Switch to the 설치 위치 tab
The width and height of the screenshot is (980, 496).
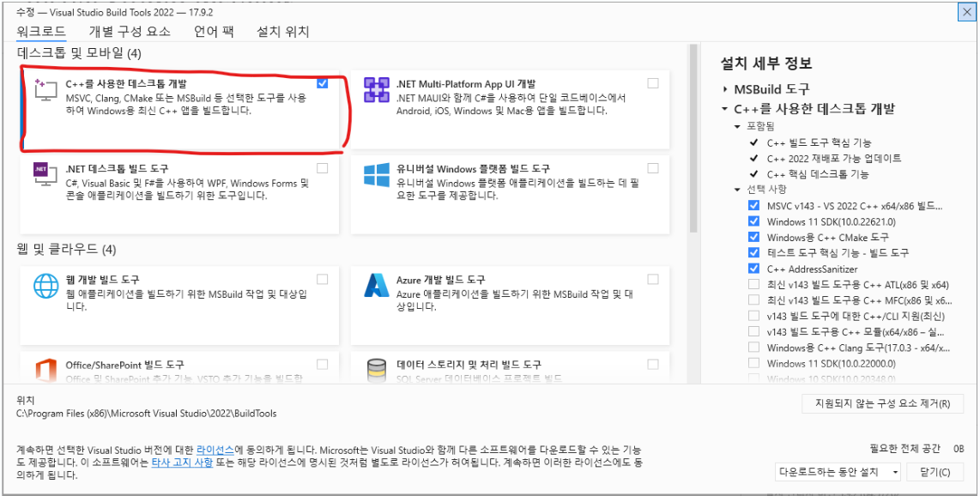(x=283, y=32)
